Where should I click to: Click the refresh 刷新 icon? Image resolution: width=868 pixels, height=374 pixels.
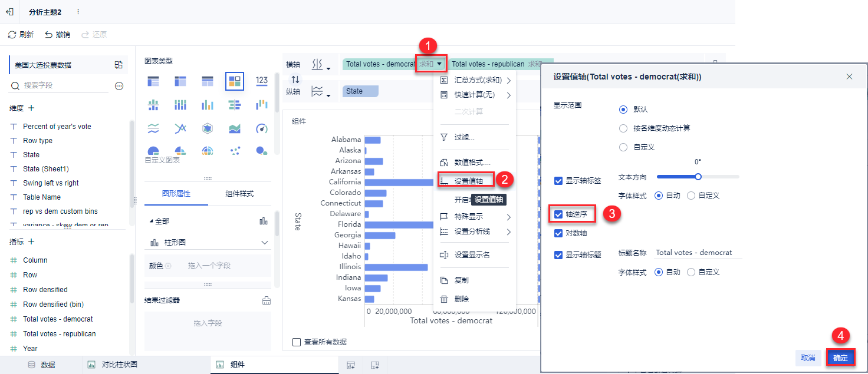(12, 35)
